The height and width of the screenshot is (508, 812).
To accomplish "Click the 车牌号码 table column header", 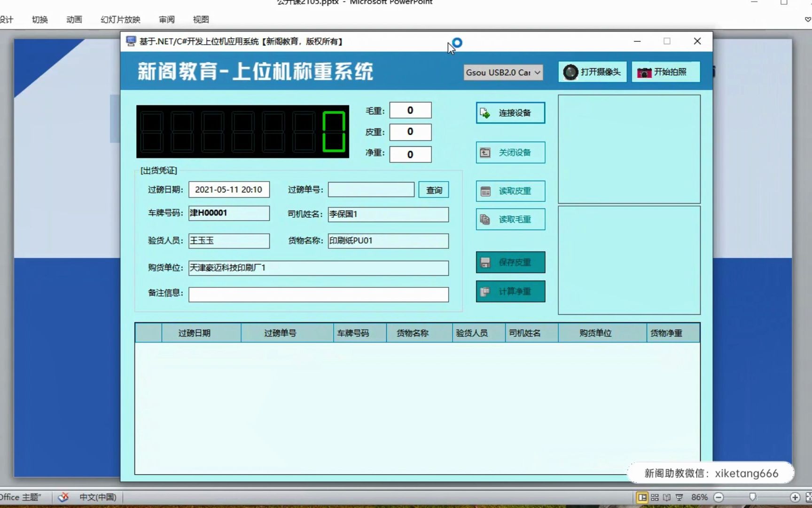I will [x=360, y=333].
